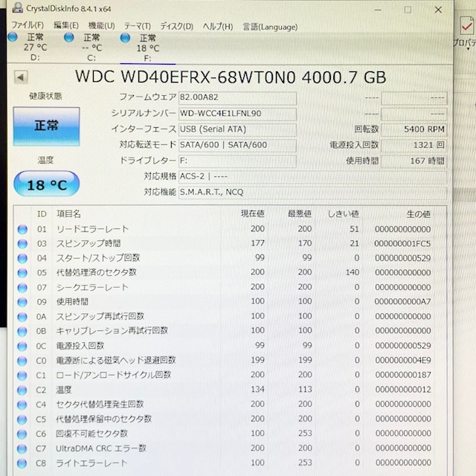
Task: Click the status icon for ID C8 row
Action: point(22,463)
